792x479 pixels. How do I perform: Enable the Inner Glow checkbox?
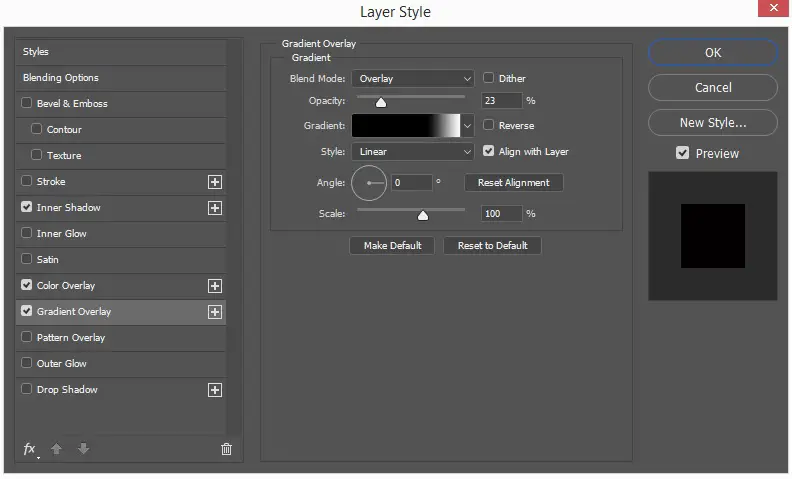click(x=26, y=233)
